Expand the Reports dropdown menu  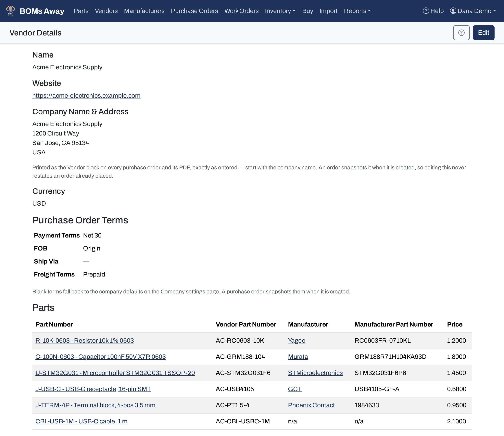(357, 11)
